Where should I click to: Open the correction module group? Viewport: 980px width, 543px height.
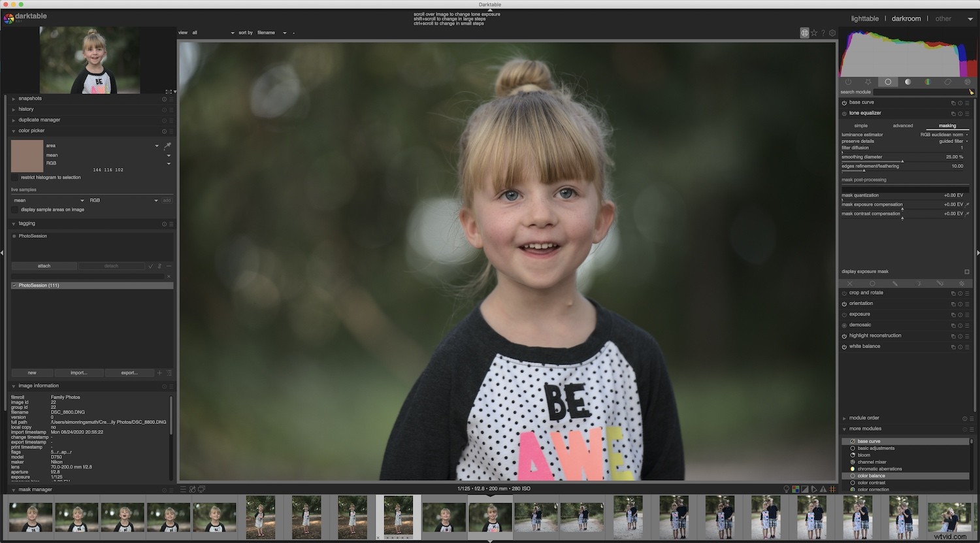tap(947, 82)
